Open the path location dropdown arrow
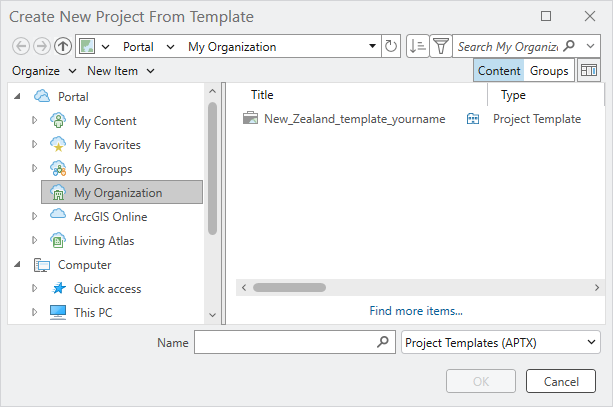This screenshot has height=407, width=613. [x=373, y=47]
